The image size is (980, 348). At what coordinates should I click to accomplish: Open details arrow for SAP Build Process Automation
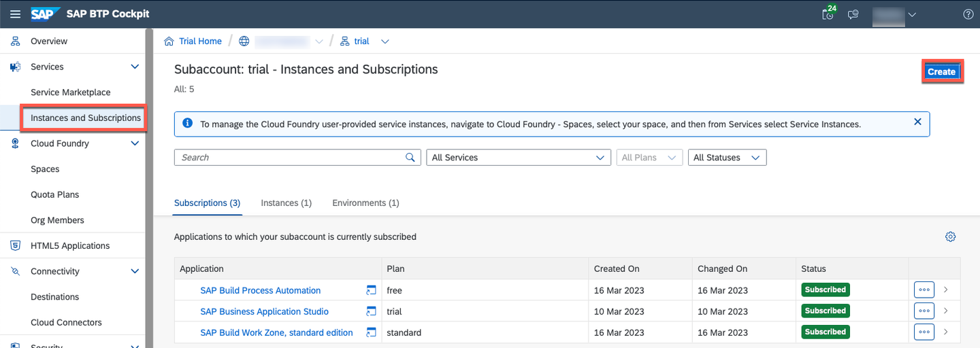tap(946, 290)
